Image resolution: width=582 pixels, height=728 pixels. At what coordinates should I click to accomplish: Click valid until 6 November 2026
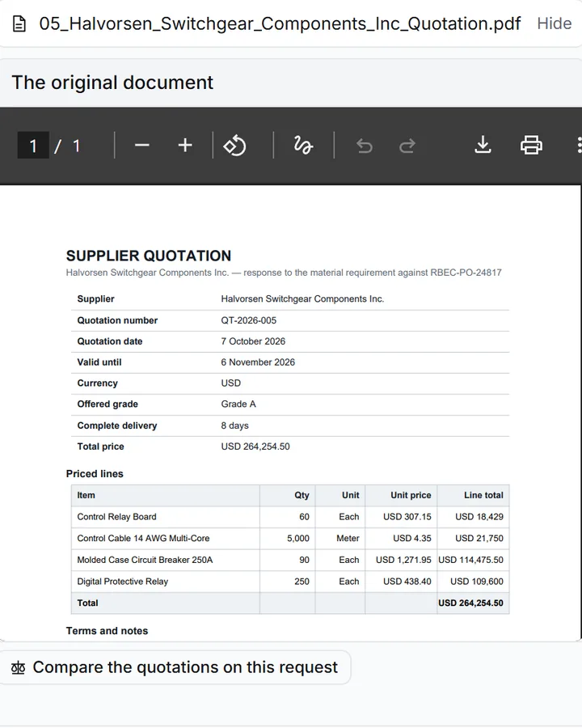pos(258,362)
